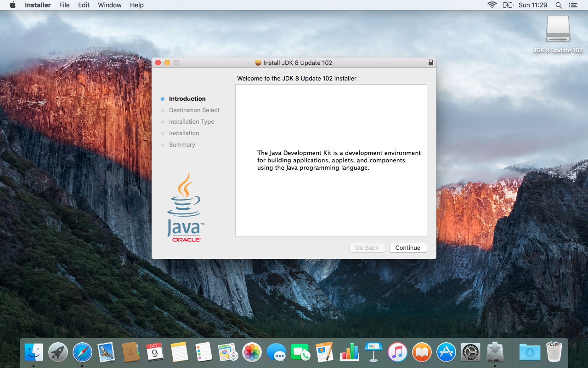Open the File menu
Viewport: 588px width, 368px height.
[x=64, y=5]
